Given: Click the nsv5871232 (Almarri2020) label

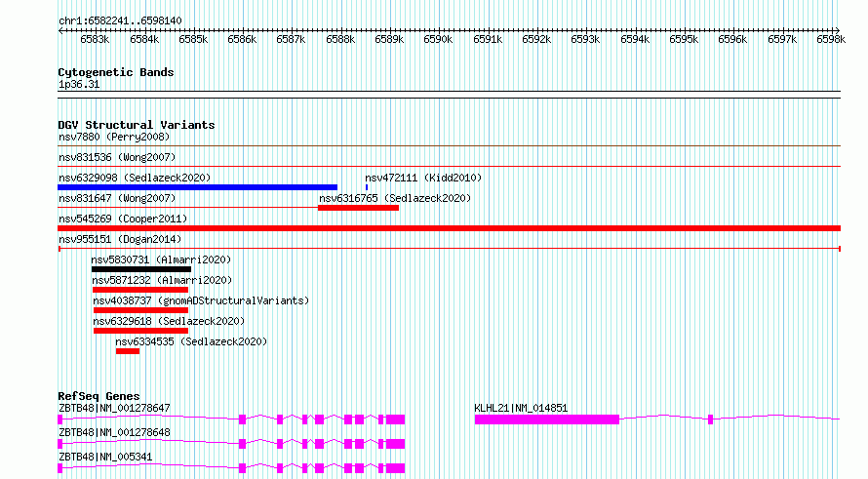Looking at the screenshot, I should 163,280.
